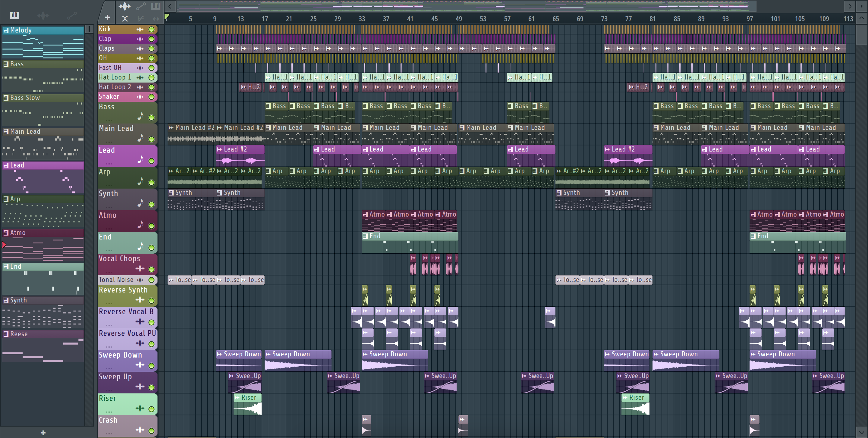Click the Main Lead track note icon

(x=140, y=138)
